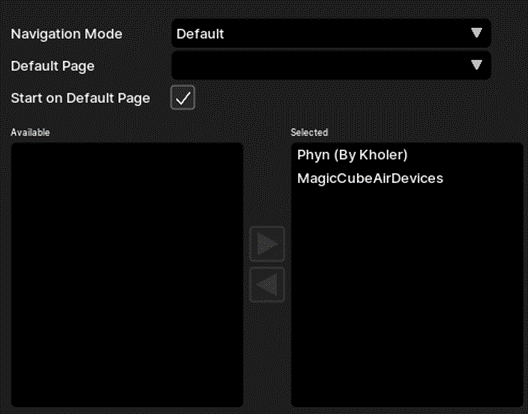Screen dimensions: 528x414
Task: Click inside the empty Available list box
Action: click(127, 275)
